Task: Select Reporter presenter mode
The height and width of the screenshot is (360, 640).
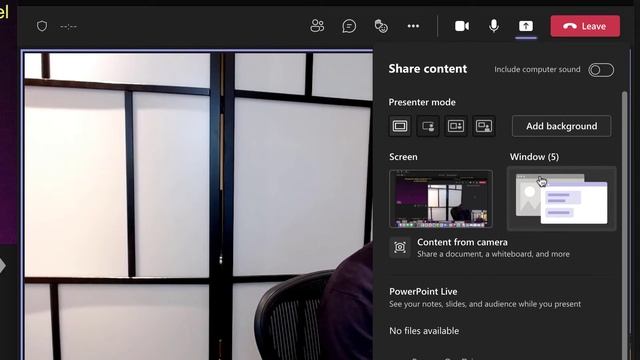Action: pos(484,126)
